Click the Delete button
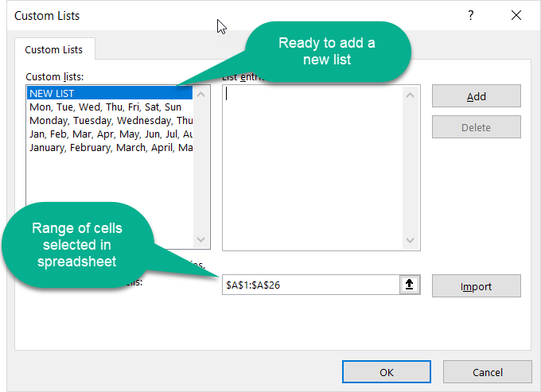The width and height of the screenshot is (541, 392). [x=476, y=127]
